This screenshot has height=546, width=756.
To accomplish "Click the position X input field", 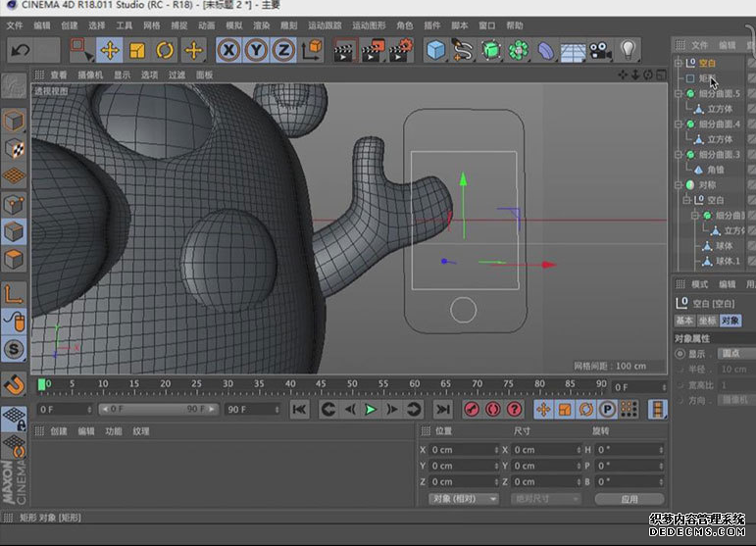I will pos(464,450).
